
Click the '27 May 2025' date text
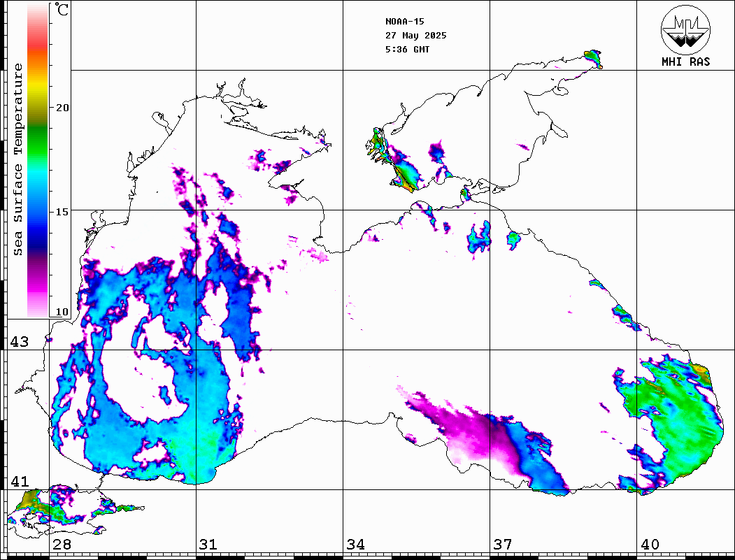[x=416, y=36]
